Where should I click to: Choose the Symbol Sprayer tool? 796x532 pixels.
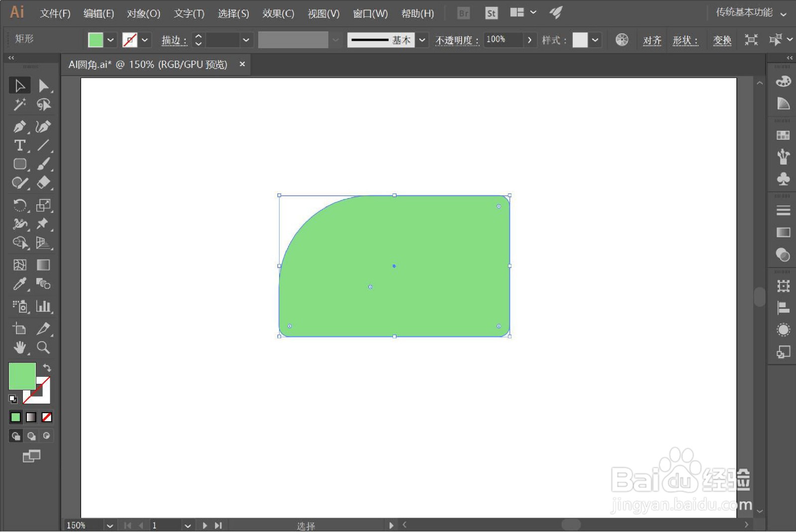20,306
